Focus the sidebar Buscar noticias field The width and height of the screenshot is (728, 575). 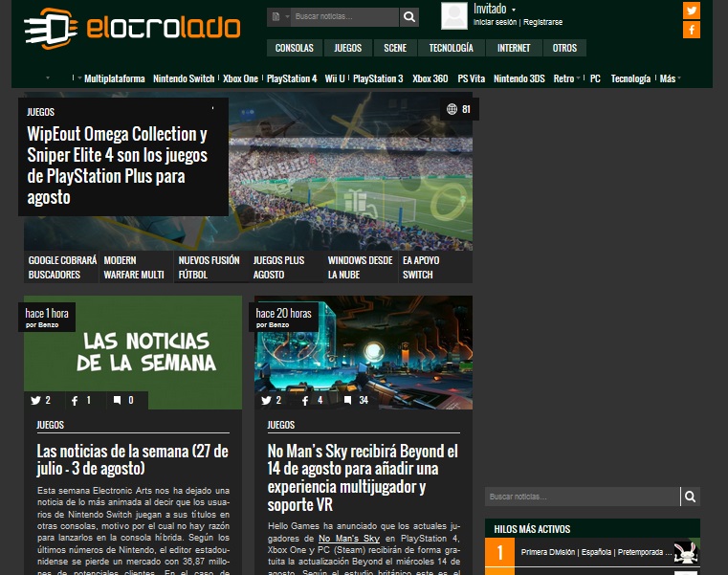(x=583, y=497)
